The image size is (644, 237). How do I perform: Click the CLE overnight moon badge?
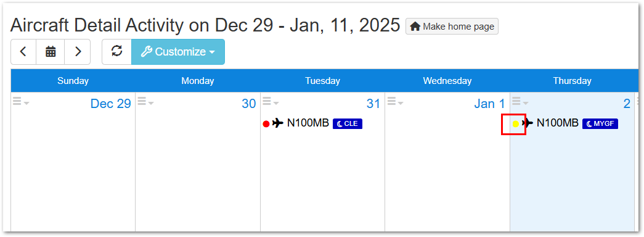pyautogui.click(x=348, y=123)
